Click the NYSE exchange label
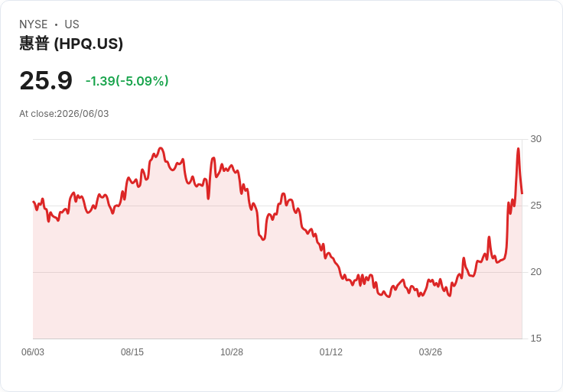Viewport: 563px width, 392px height. pos(34,24)
